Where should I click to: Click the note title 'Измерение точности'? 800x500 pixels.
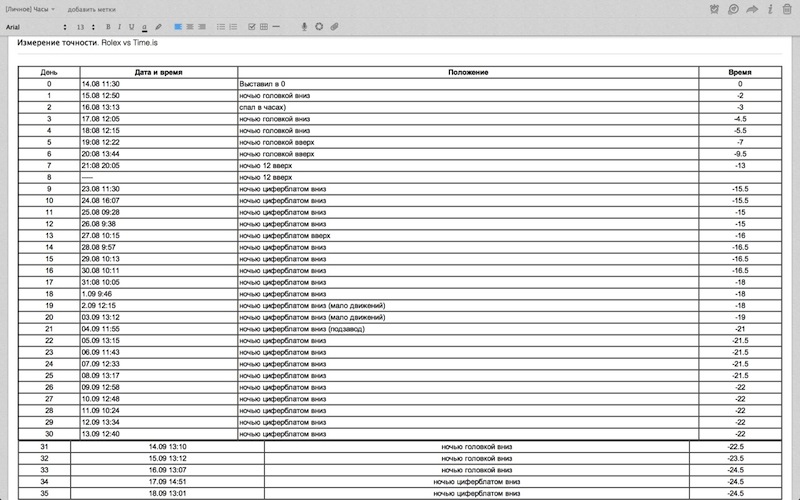(56, 45)
